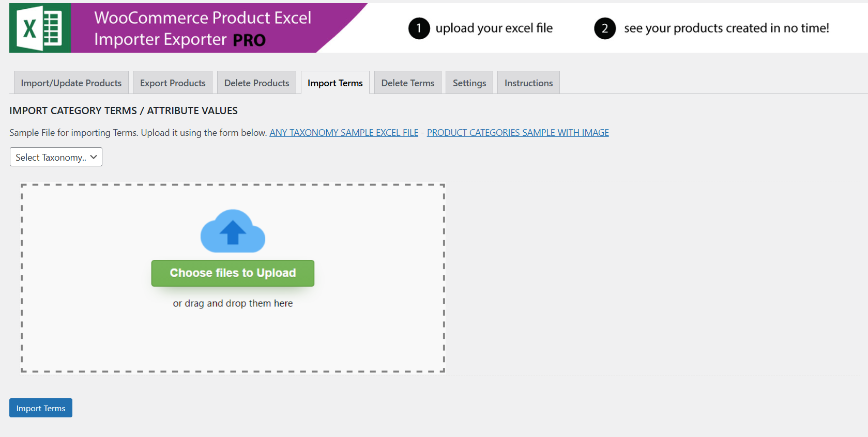Switch to the Import/Update Products tab
The image size is (868, 437).
pyautogui.click(x=71, y=83)
